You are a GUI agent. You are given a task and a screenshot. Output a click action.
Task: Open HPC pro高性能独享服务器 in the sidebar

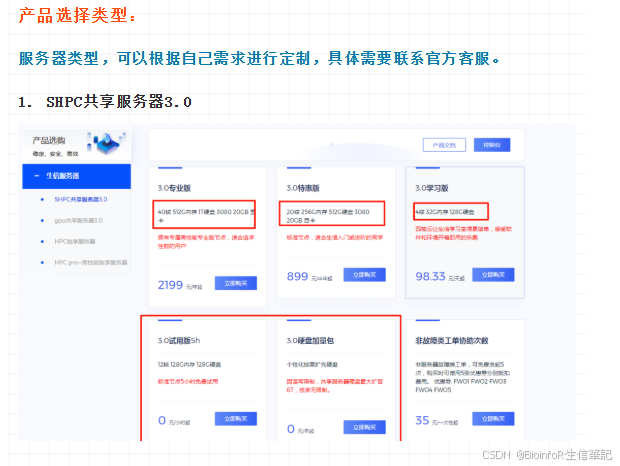click(x=91, y=262)
